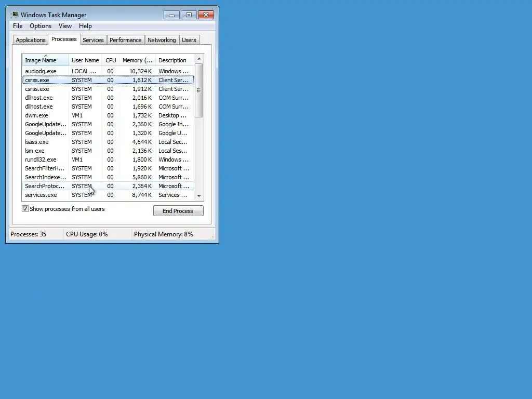Click Local Ses... description of lsm.exe
The height and width of the screenshot is (399, 532).
tap(173, 151)
